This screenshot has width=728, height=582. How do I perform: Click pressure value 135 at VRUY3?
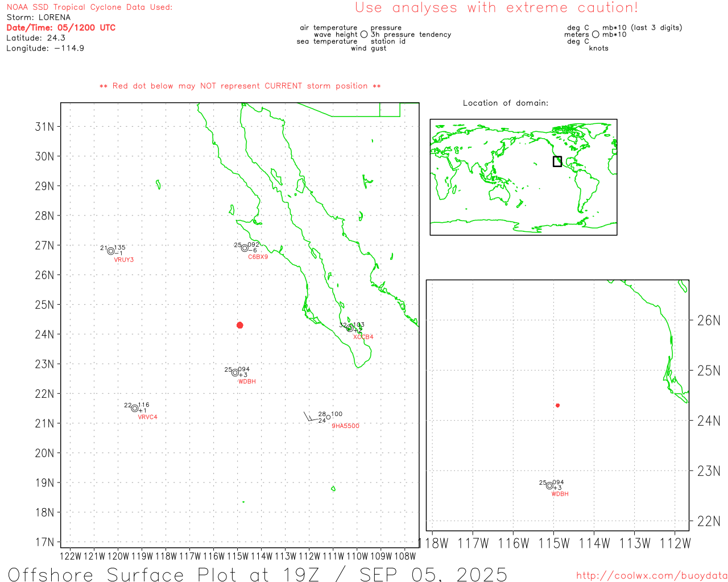click(x=120, y=248)
